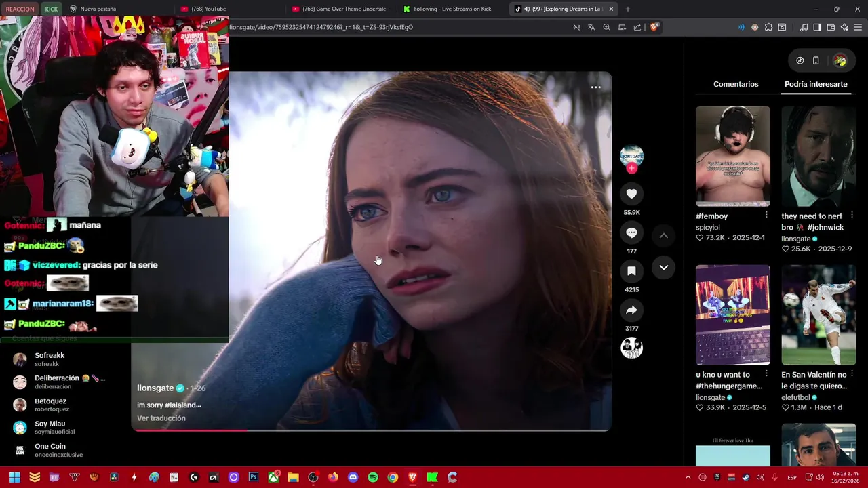Open the lionsgate author name on video

coord(155,388)
